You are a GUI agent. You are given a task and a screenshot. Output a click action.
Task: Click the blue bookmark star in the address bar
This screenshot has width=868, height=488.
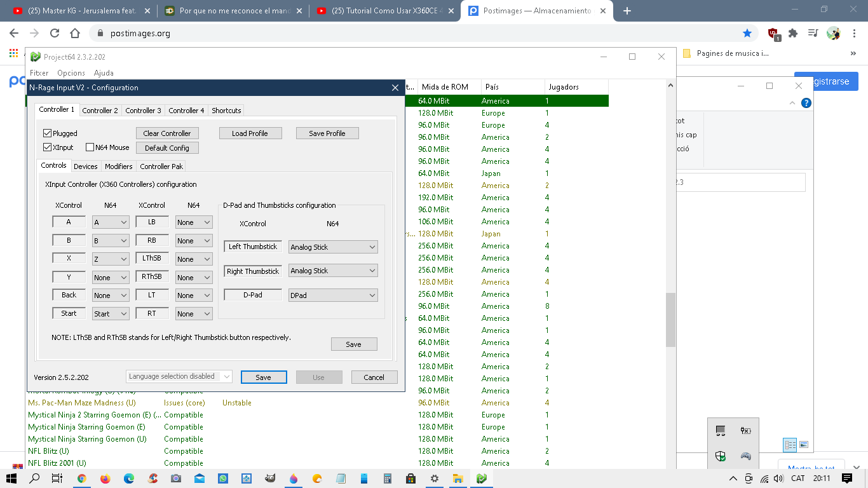pyautogui.click(x=747, y=33)
